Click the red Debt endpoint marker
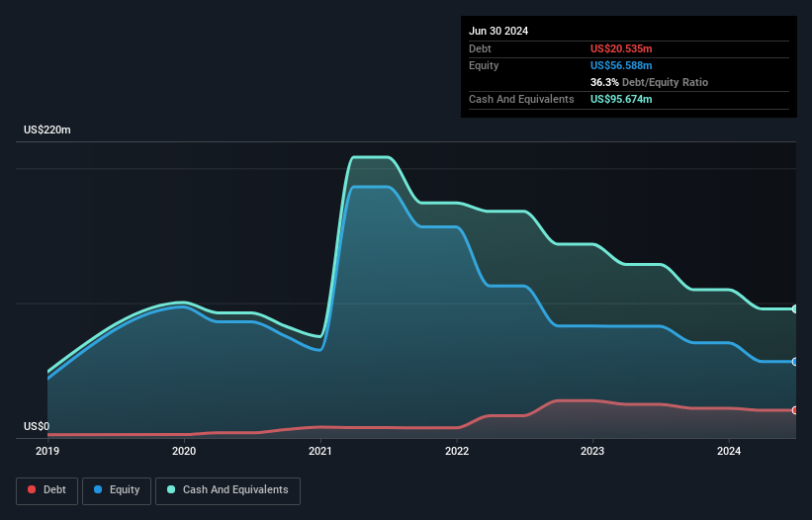 point(795,410)
